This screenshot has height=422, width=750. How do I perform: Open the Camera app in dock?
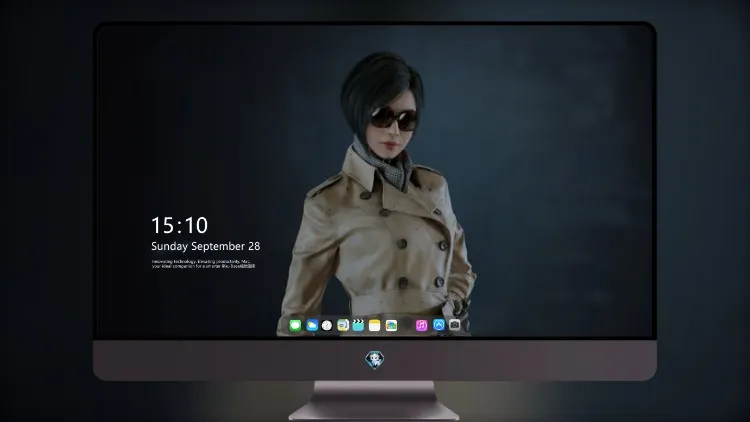pos(454,325)
